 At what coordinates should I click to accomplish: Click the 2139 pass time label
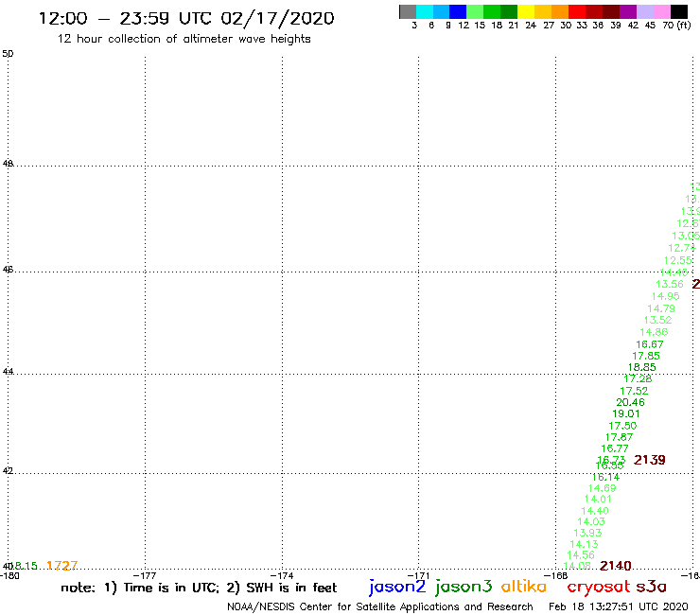click(x=650, y=460)
